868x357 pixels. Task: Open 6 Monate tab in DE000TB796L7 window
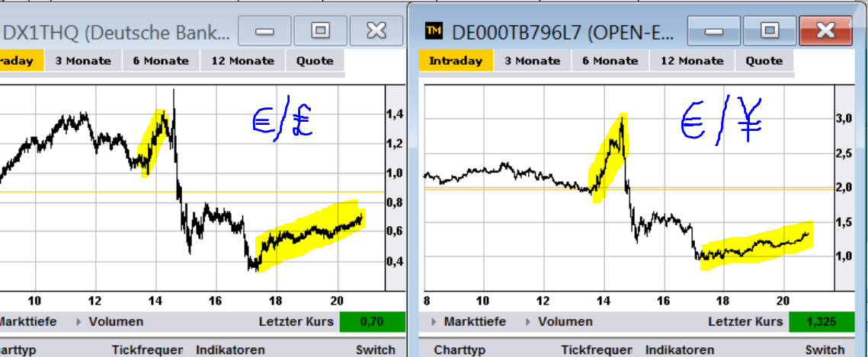tap(610, 60)
